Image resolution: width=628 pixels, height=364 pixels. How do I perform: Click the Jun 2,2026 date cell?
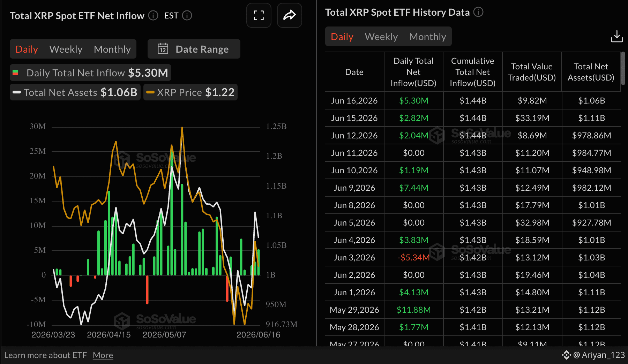pos(354,275)
